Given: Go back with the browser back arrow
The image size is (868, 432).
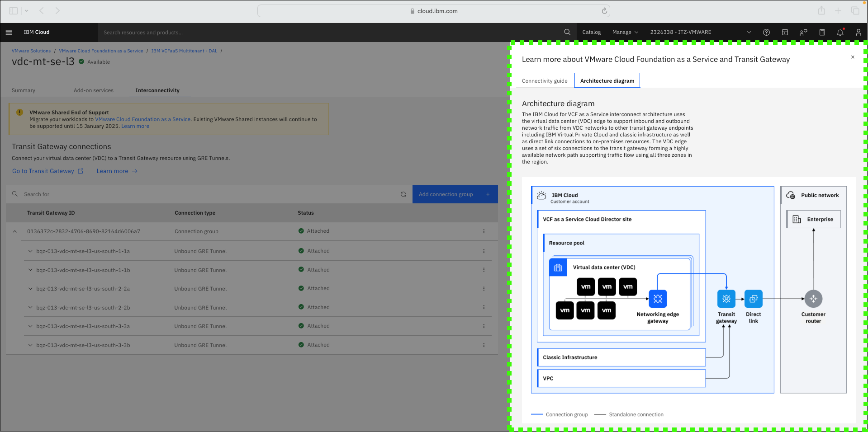Looking at the screenshot, I should point(42,11).
